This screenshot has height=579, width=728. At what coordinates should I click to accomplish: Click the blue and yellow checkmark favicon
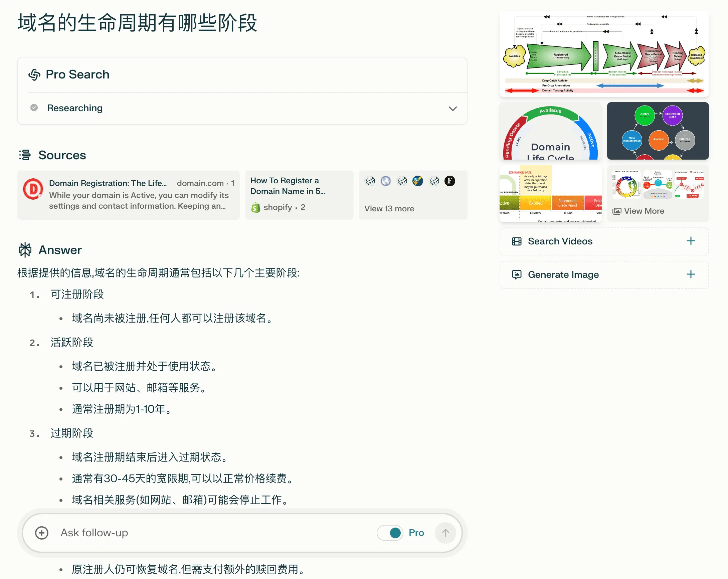pyautogui.click(x=417, y=181)
